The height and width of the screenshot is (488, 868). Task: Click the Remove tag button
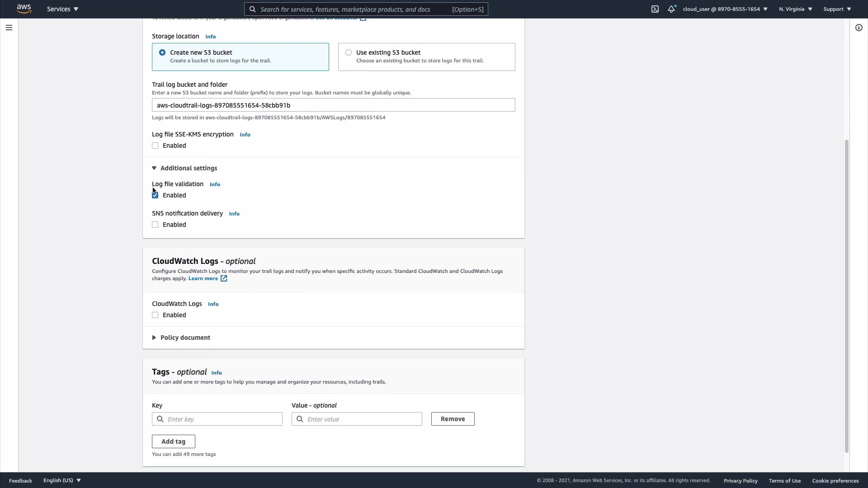(x=453, y=419)
